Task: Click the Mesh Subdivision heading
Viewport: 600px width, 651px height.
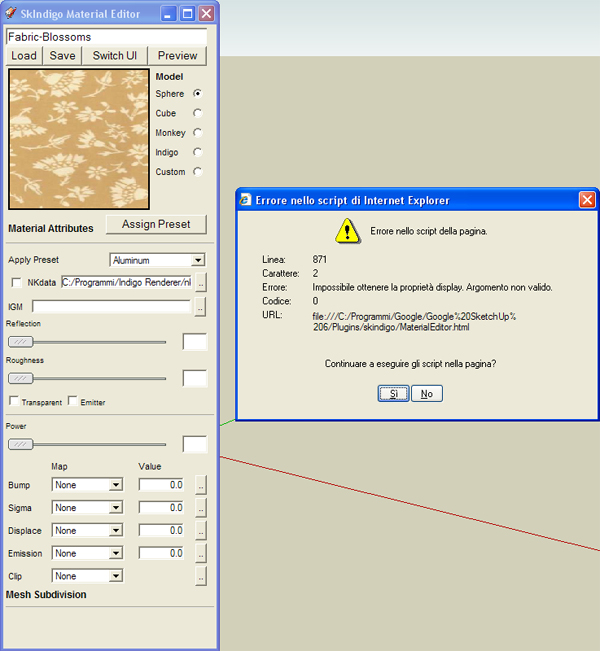Action: point(46,595)
